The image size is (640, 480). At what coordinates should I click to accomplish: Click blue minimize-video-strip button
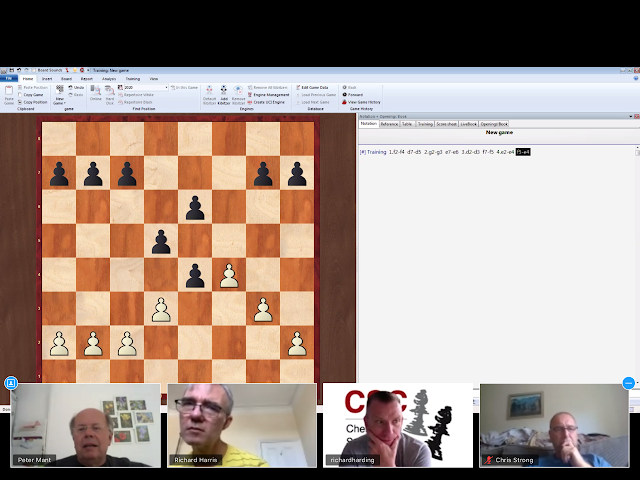point(629,383)
